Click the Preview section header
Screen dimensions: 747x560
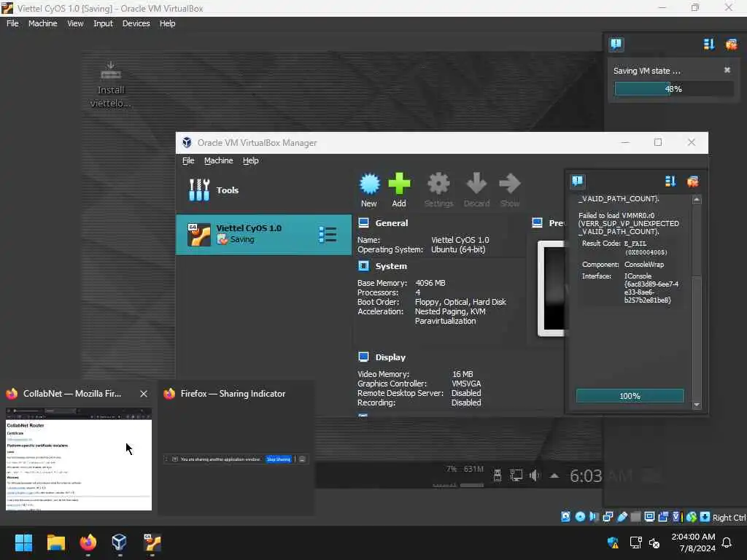click(x=549, y=223)
